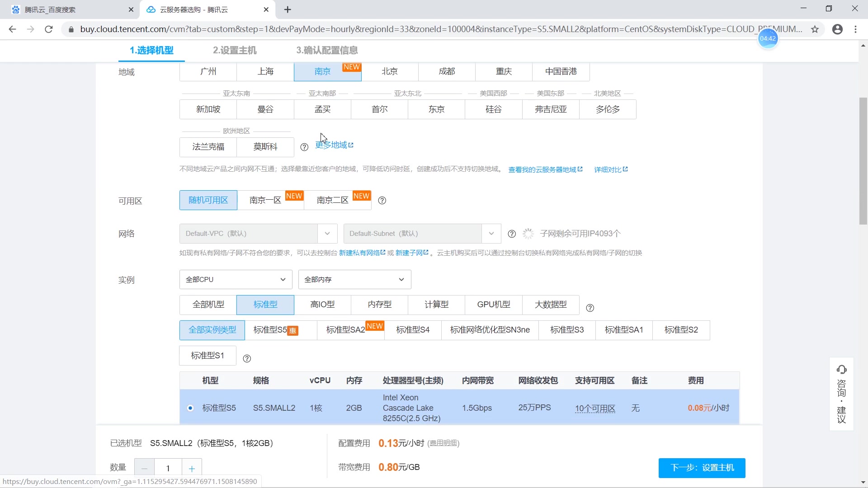Click help icon beside 可用区 options
868x488 pixels.
(x=382, y=200)
